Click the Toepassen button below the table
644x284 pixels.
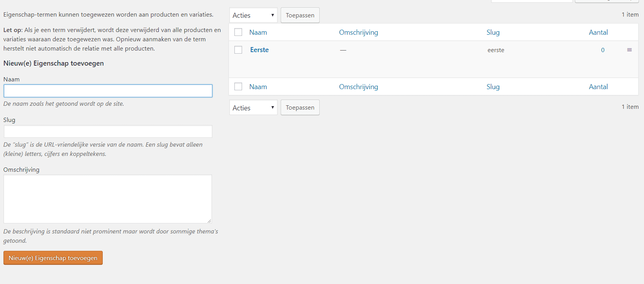point(300,108)
